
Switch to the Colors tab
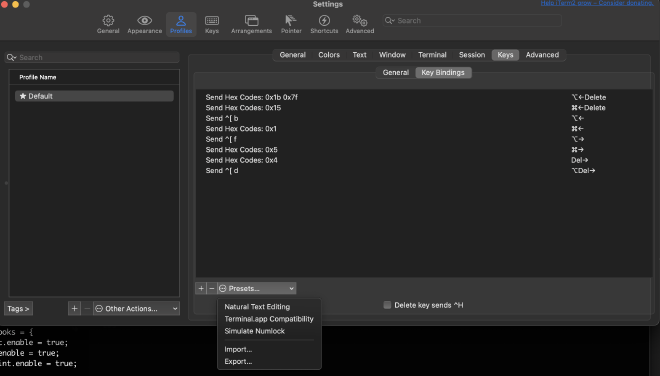click(329, 55)
